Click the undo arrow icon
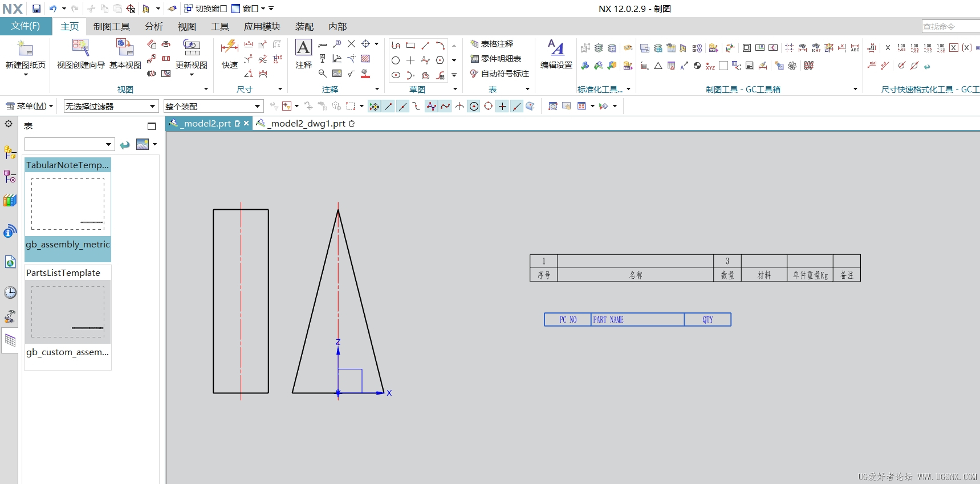 tap(53, 9)
